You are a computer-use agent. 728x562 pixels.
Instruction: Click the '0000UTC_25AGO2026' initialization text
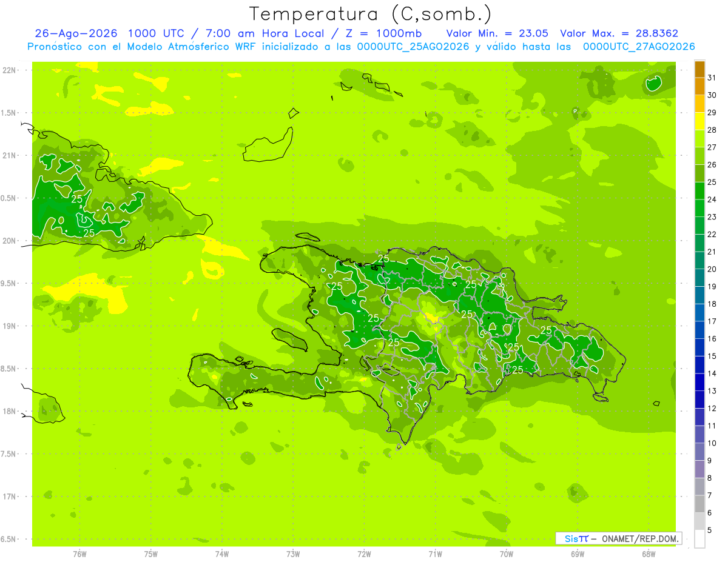pos(413,46)
